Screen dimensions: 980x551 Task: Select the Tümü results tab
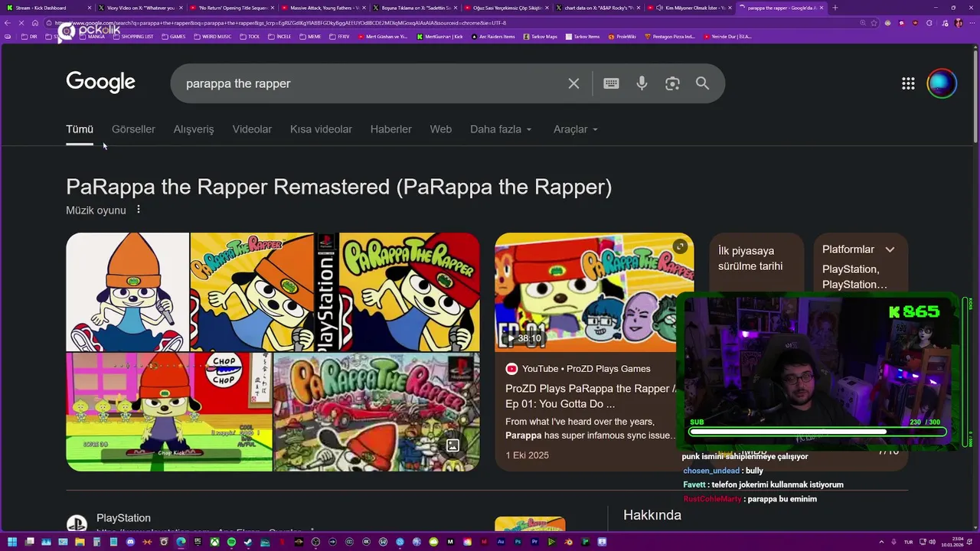tap(80, 129)
